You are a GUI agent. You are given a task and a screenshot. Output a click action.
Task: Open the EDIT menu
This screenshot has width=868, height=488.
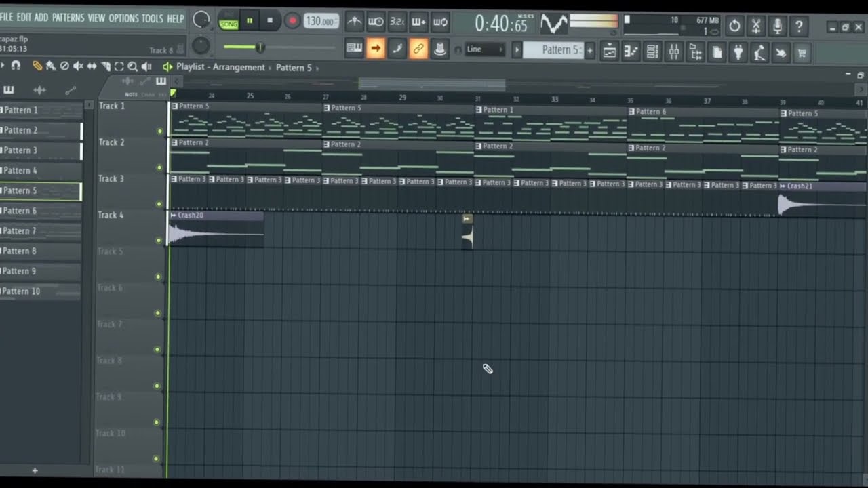(x=24, y=18)
